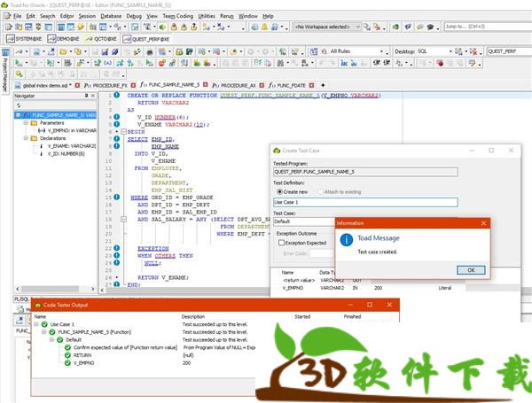Click the graduation cap icon in top toolbar
This screenshot has height=403, width=532.
(430, 27)
